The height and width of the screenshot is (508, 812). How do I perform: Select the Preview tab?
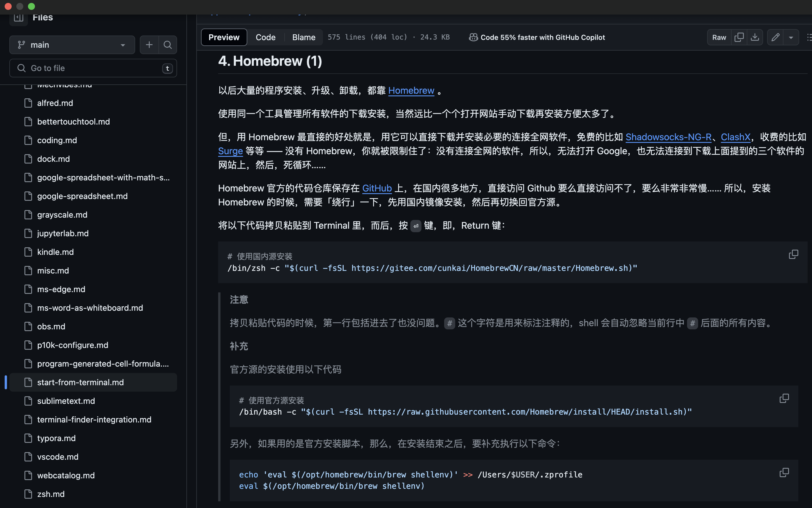224,37
